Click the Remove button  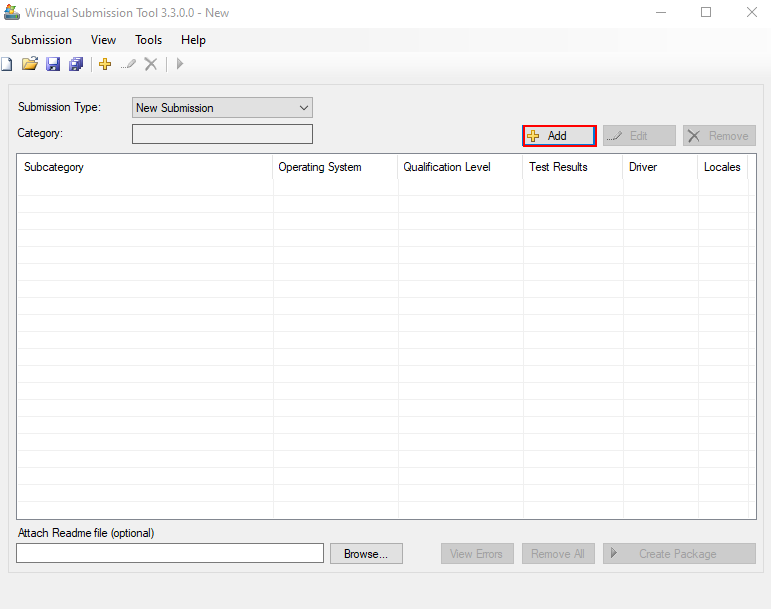click(x=719, y=136)
